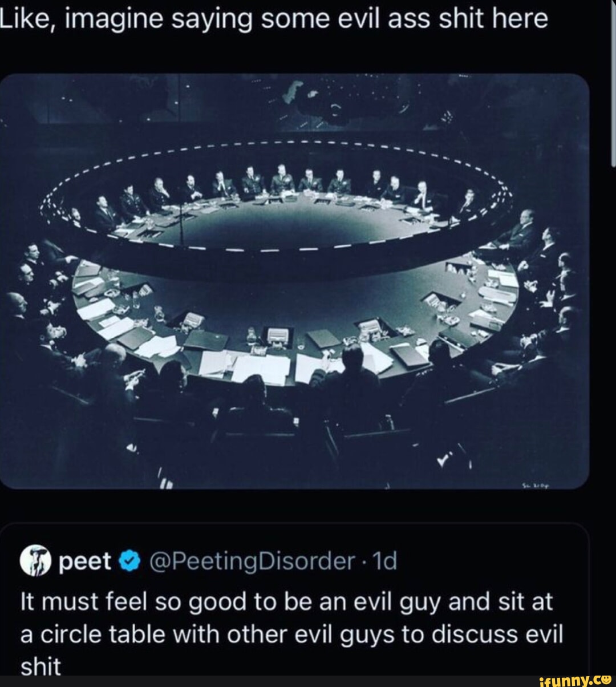The image size is (616, 687).
Task: Select the tweet author row
Action: pos(211,561)
